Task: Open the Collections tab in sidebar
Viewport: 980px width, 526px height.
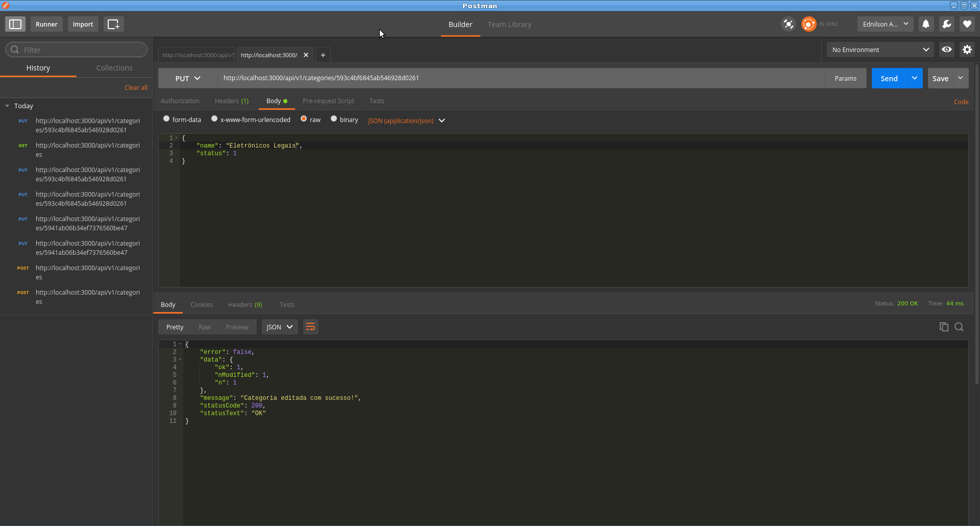Action: pos(114,67)
